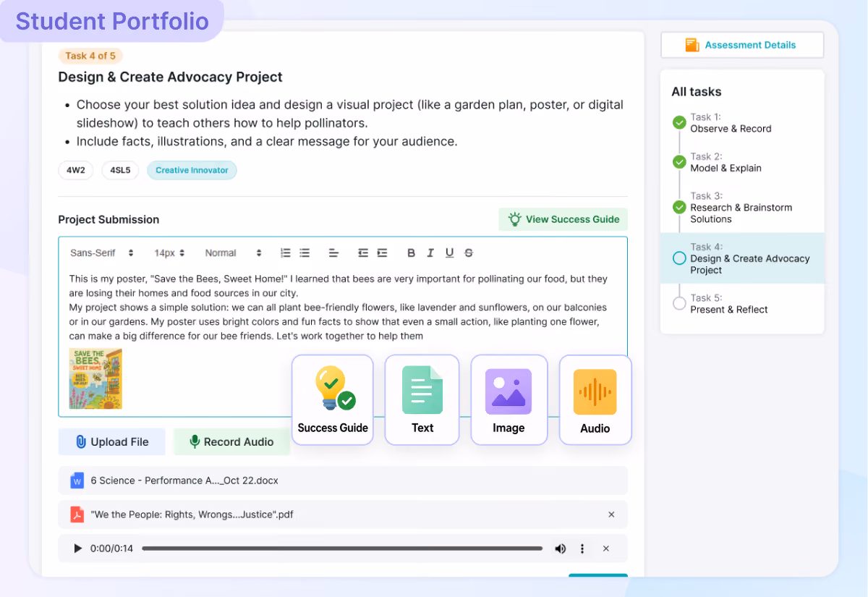Click the 4SL5 standard tag
This screenshot has height=597, width=868.
[120, 171]
